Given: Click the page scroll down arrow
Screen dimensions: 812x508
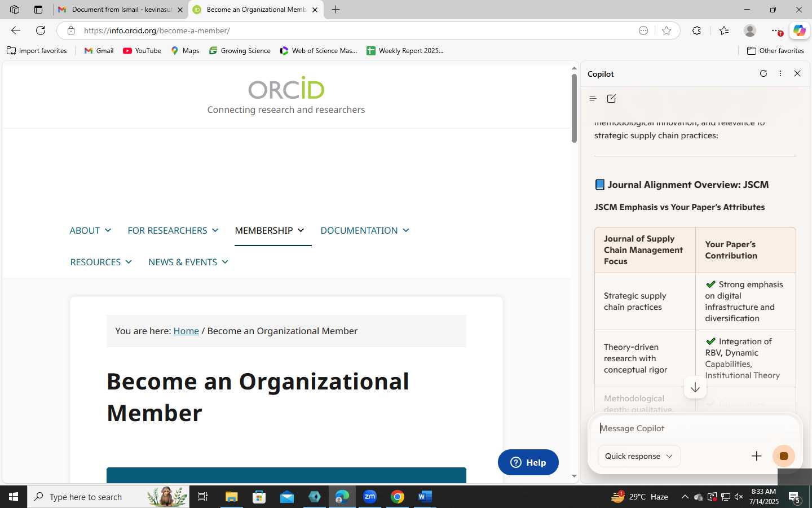Looking at the screenshot, I should point(574,476).
